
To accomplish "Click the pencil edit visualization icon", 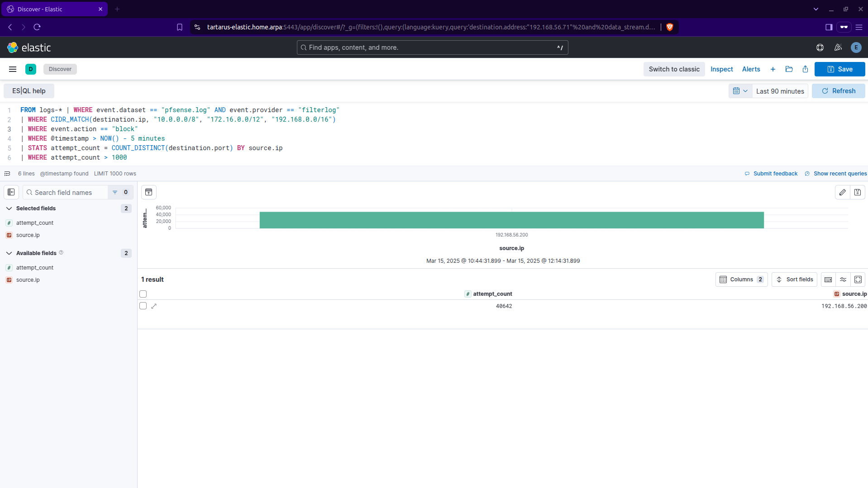I will [842, 192].
